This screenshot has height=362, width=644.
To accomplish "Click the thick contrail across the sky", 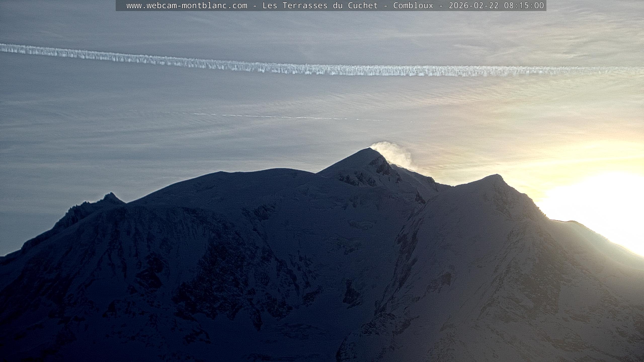I will pyautogui.click(x=322, y=70).
